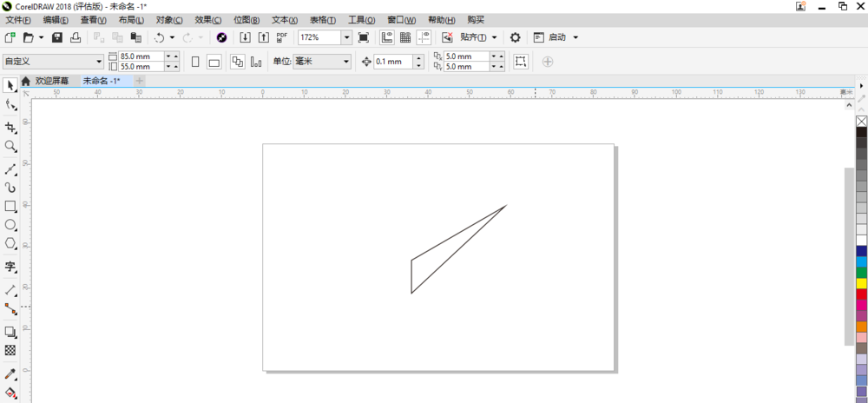Select the Zoom magnifier tool
The height and width of the screenshot is (403, 868).
tap(10, 147)
